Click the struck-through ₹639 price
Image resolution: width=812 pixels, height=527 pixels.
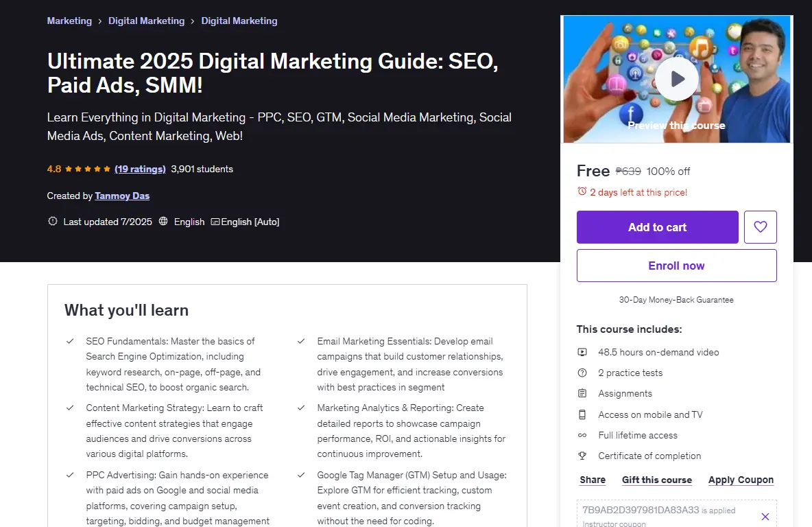click(628, 172)
